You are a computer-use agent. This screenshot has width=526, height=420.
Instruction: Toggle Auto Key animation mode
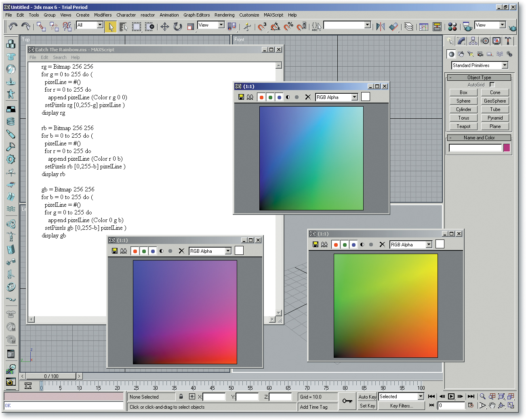(x=367, y=397)
